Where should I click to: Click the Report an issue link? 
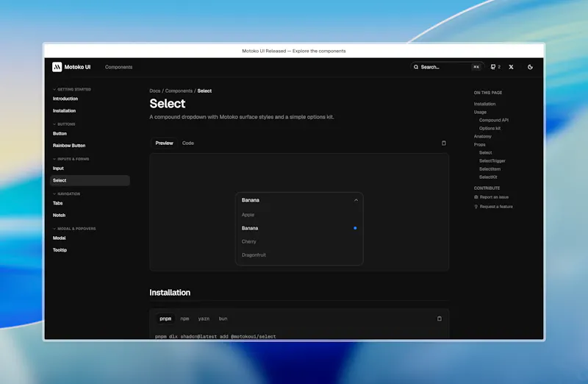[x=494, y=197]
